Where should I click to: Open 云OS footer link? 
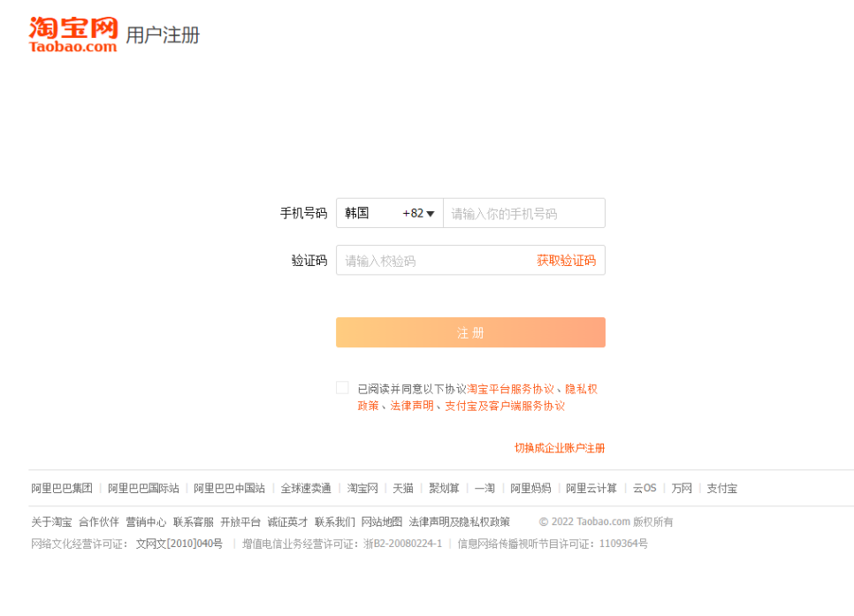click(x=644, y=488)
